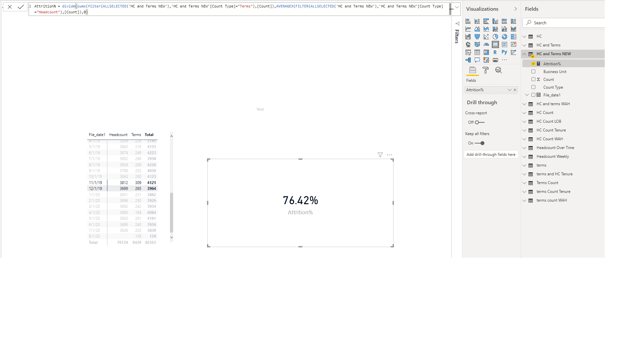644x348 pixels.
Task: Pick the treemap visualization
Action: (x=514, y=37)
